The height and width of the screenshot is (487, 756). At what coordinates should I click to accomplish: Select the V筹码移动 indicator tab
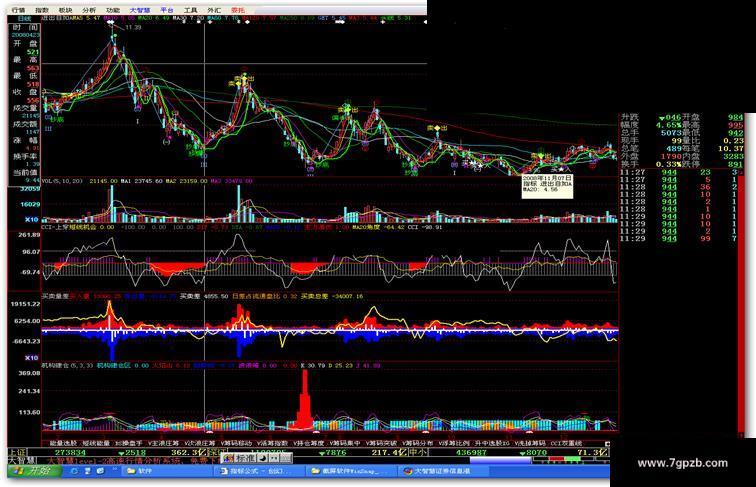[x=236, y=443]
